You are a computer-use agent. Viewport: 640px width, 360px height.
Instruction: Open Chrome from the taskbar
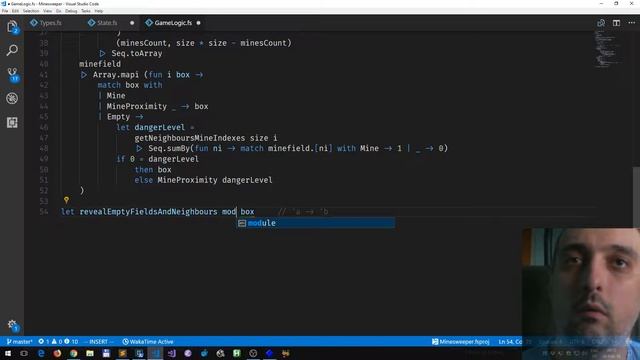coord(73,353)
